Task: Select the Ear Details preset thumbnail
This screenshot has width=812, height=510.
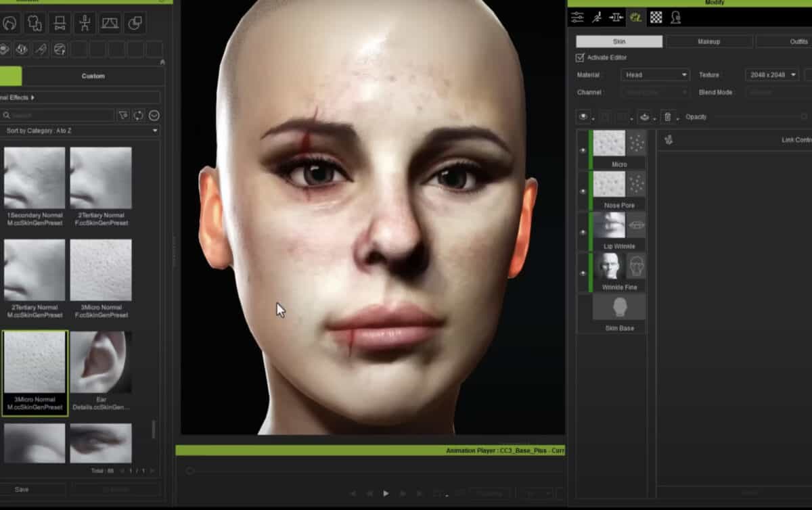Action: [101, 363]
